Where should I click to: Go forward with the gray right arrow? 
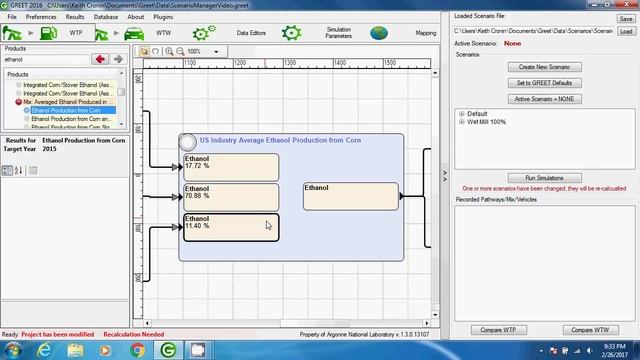[118, 59]
